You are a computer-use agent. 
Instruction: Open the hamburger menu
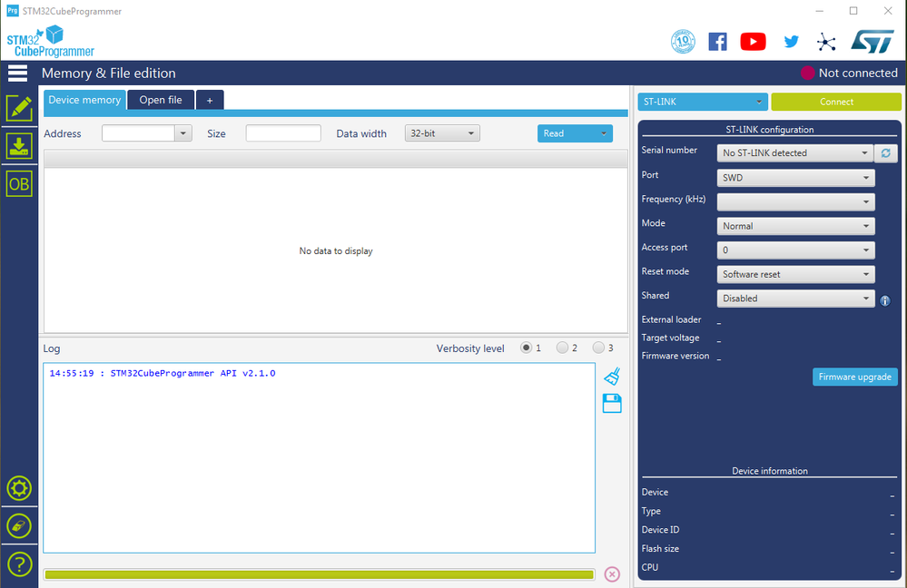coord(17,73)
